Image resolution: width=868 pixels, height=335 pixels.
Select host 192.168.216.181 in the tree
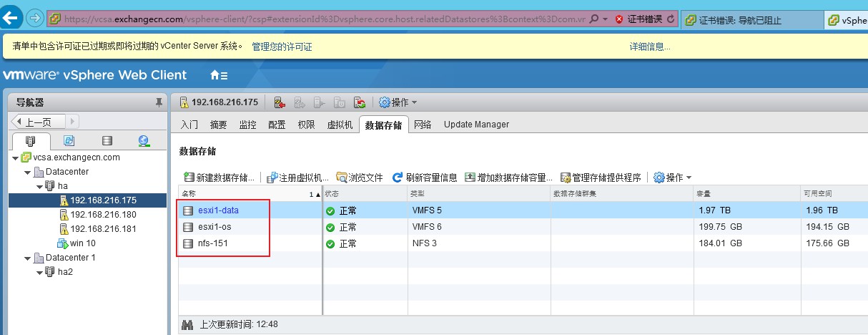click(103, 229)
